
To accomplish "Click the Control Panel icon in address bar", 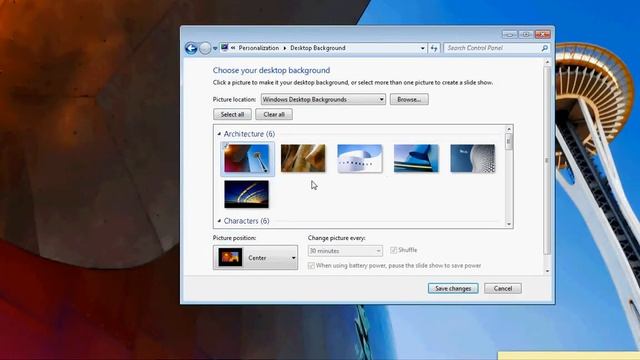I will [x=224, y=48].
